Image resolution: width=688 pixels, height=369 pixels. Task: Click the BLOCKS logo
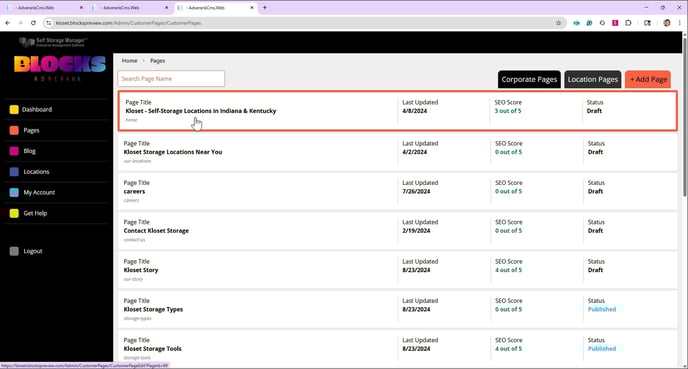60,64
